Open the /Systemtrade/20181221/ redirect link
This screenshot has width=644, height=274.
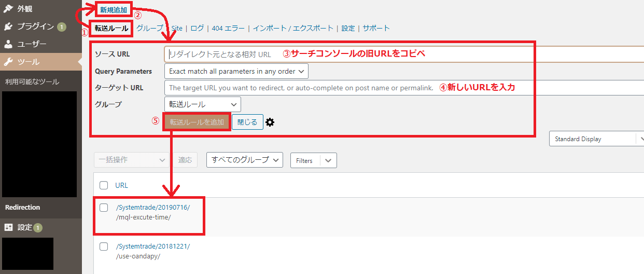(153, 246)
